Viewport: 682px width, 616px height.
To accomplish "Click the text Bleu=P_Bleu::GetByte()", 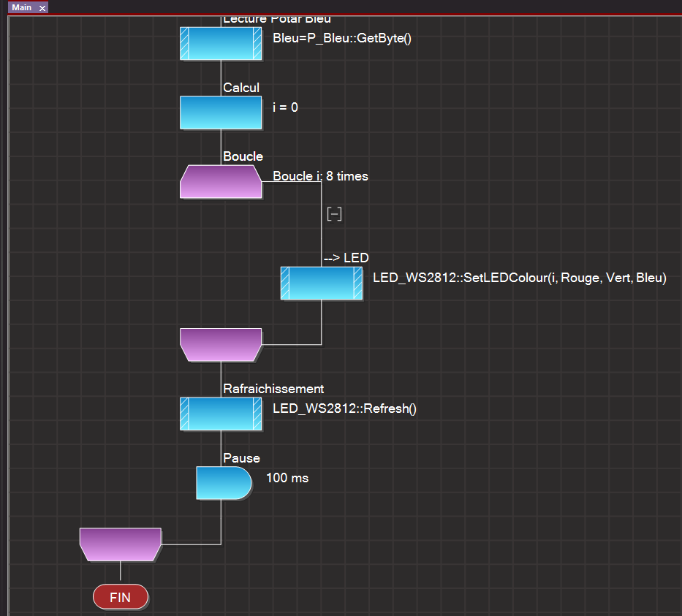I will [342, 38].
